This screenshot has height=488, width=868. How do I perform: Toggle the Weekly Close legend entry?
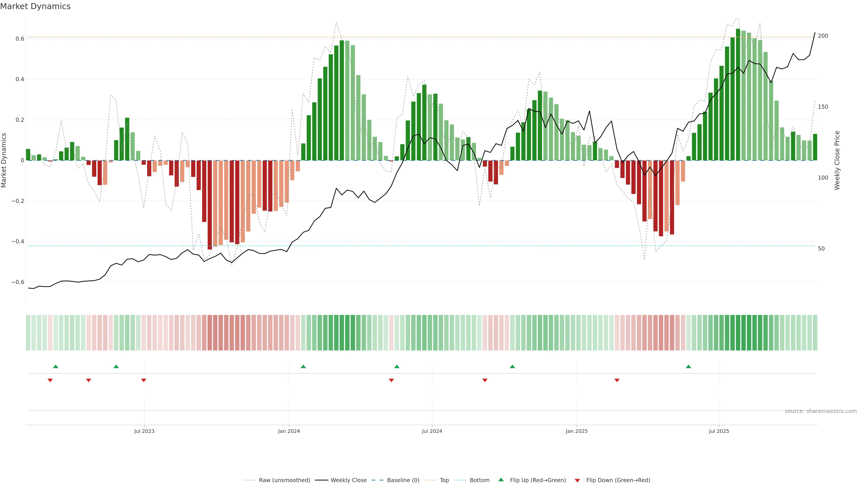pyautogui.click(x=348, y=480)
